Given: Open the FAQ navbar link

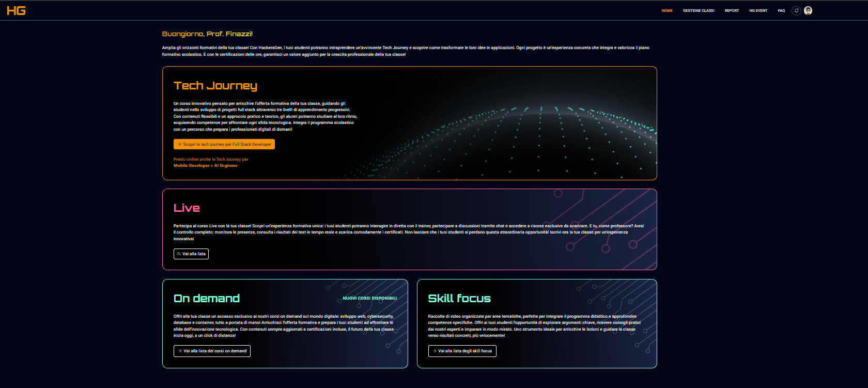Looking at the screenshot, I should pyautogui.click(x=781, y=11).
